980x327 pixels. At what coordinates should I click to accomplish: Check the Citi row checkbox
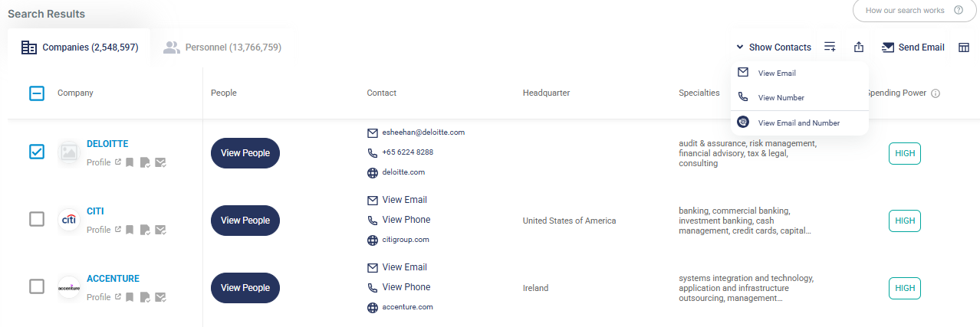click(37, 219)
